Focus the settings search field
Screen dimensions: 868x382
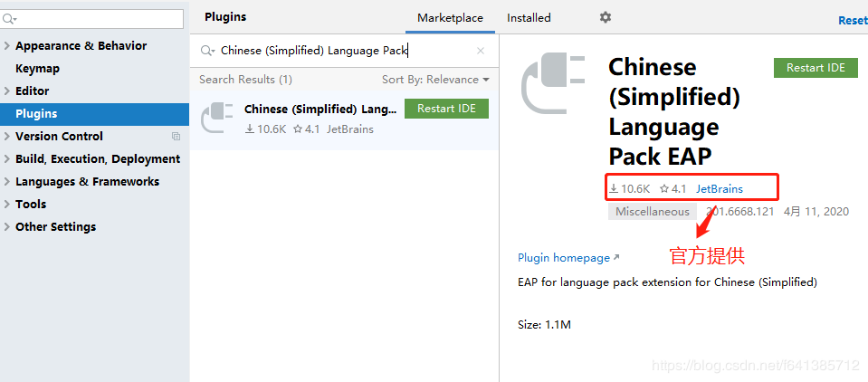click(x=92, y=19)
